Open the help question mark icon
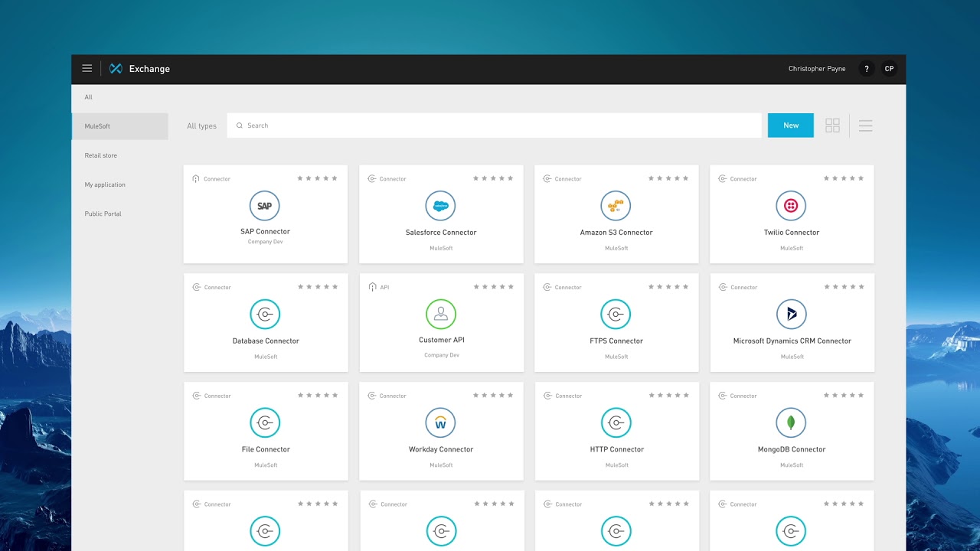 pos(867,69)
